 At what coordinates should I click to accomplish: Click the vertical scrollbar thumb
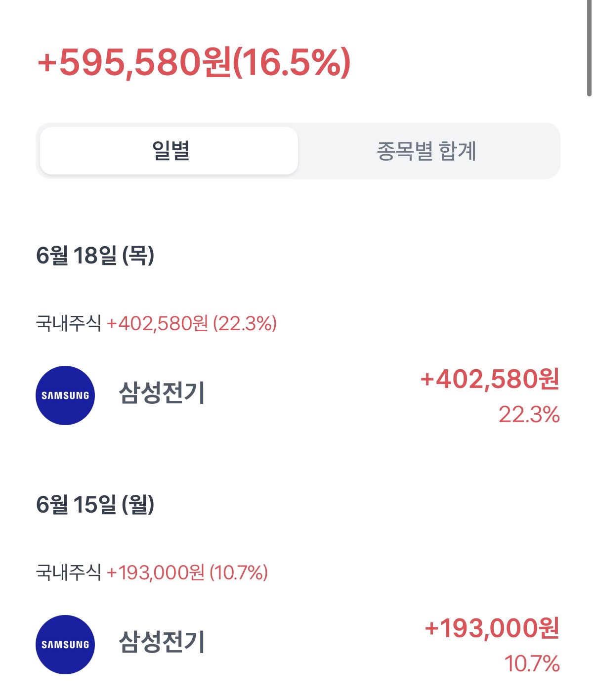click(589, 48)
